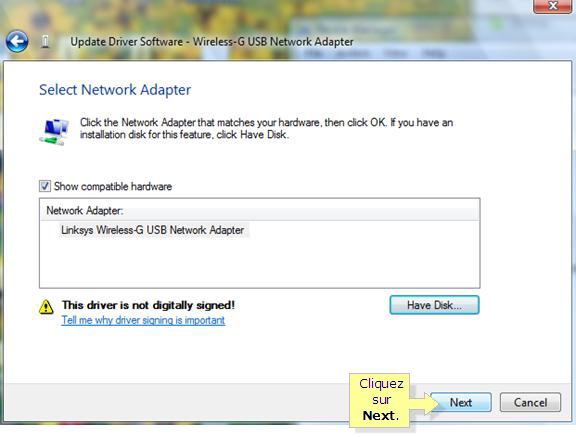Click the yellow "Cliquez sur Next" callout

pyautogui.click(x=379, y=400)
